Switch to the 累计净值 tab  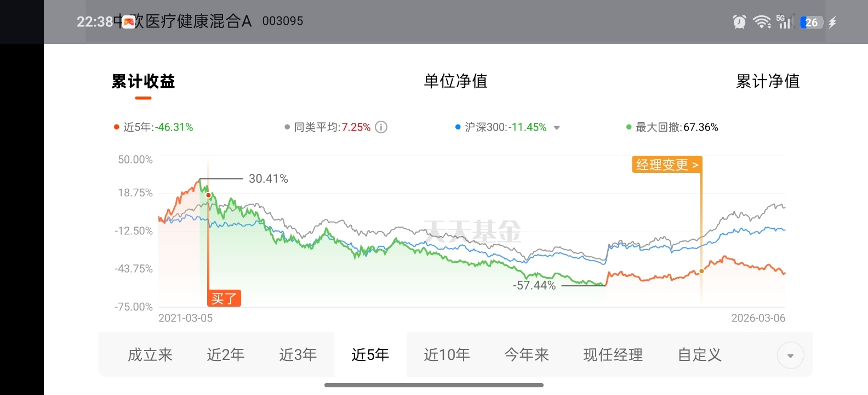[768, 81]
